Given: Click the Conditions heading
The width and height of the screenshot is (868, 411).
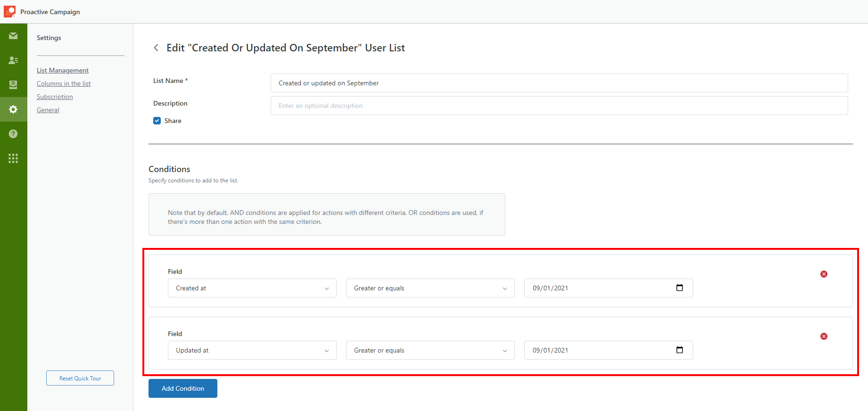Looking at the screenshot, I should point(169,169).
